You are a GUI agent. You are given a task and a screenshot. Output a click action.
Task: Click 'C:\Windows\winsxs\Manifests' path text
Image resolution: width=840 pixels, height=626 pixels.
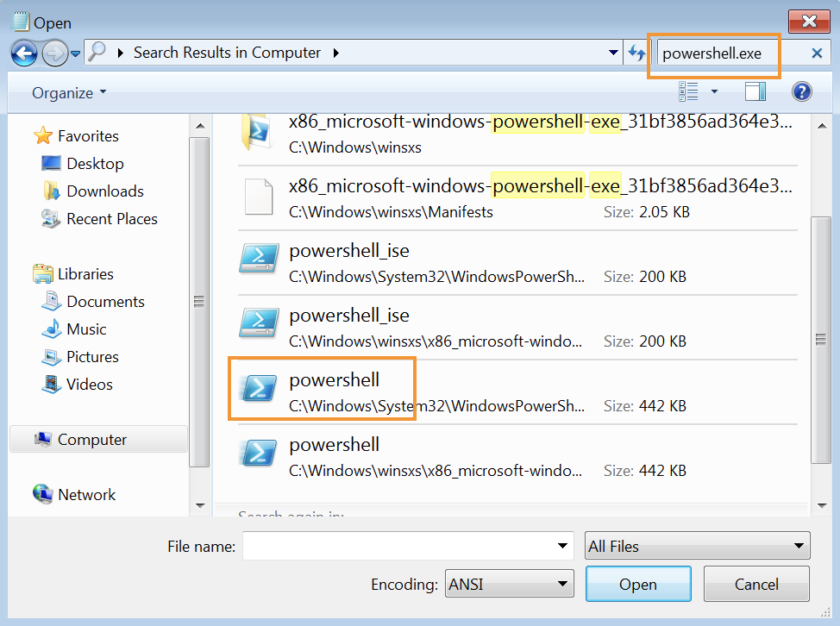[x=391, y=213]
